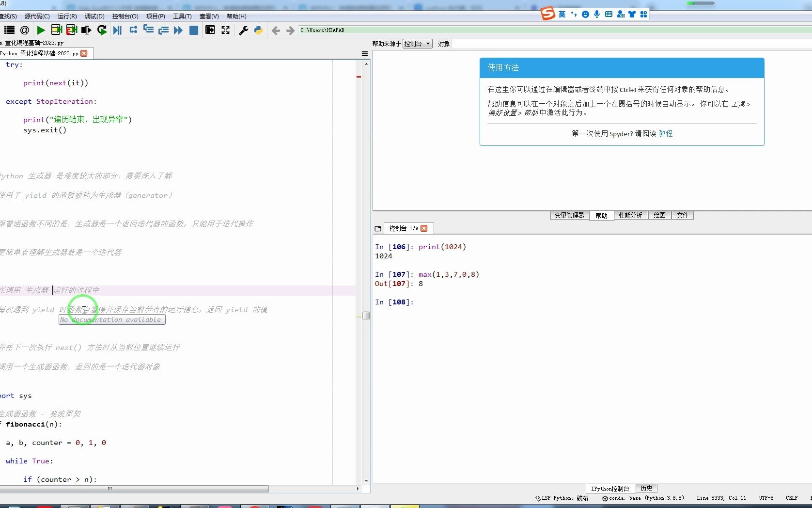Close the 量化编程基础-2023.py editor tab
Viewport: 812px width, 508px height.
84,53
